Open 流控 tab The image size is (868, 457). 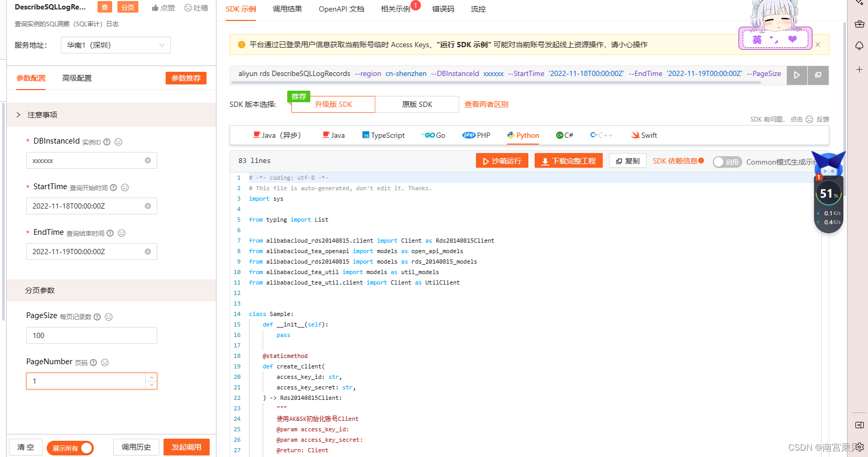point(478,9)
